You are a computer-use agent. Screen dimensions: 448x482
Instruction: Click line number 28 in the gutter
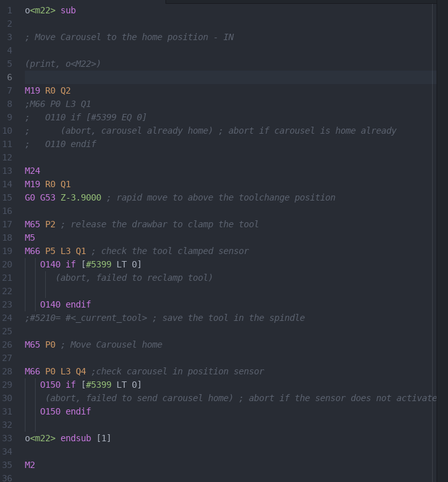pos(7,371)
